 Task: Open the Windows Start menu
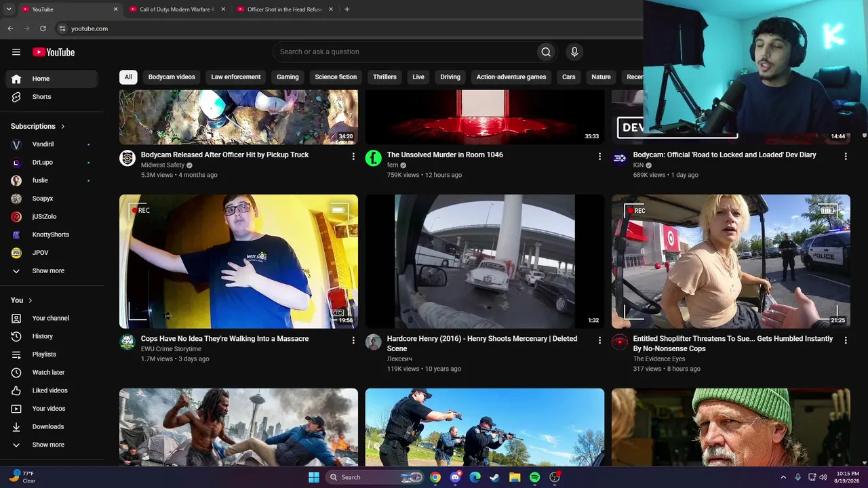pos(314,477)
